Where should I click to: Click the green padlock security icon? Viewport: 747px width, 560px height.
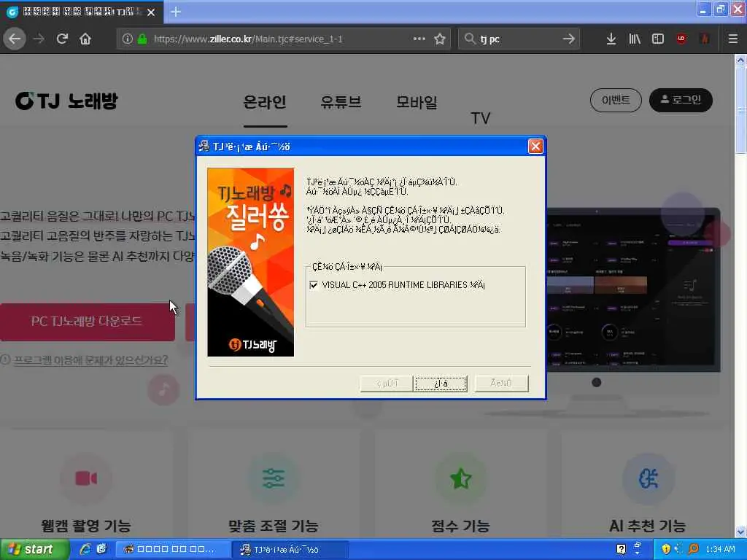[x=142, y=39]
